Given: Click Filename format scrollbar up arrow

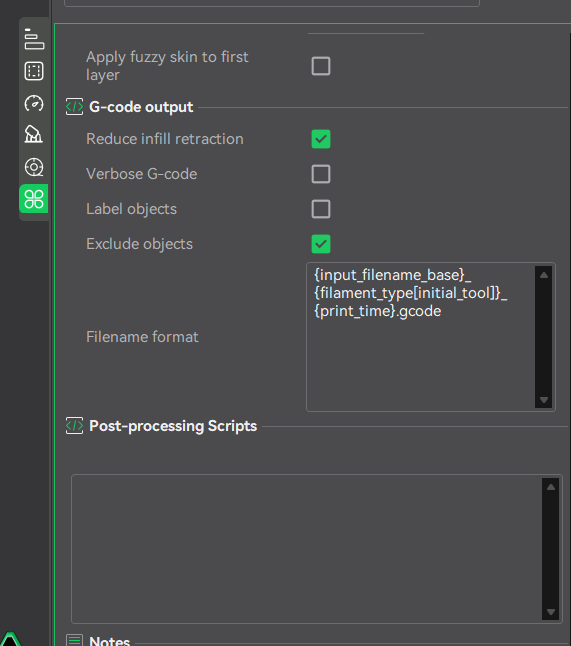Looking at the screenshot, I should (x=544, y=275).
